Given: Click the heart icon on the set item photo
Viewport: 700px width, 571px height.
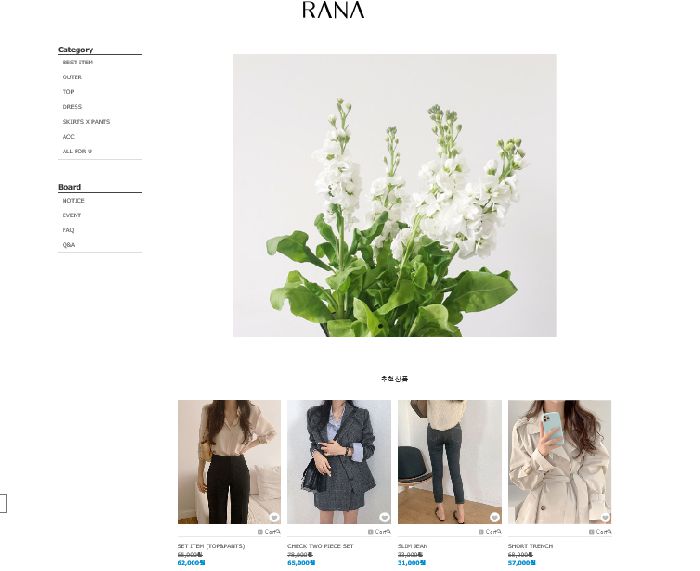Looking at the screenshot, I should coord(274,517).
